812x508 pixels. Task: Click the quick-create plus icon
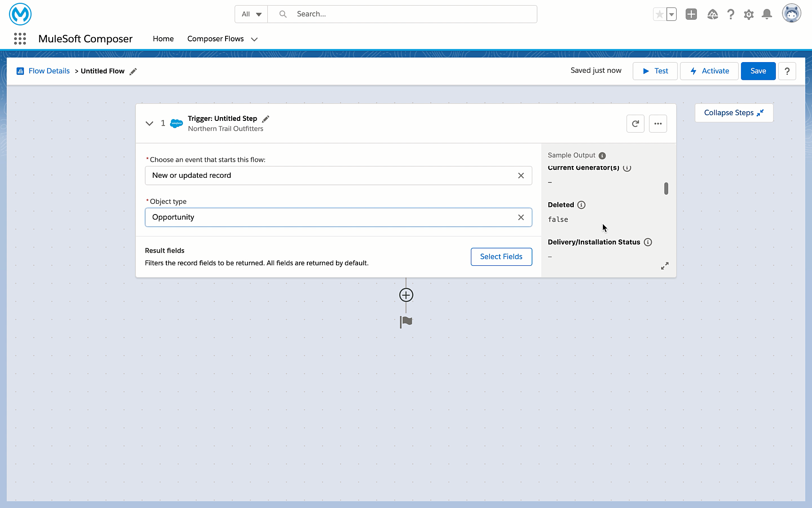pos(691,14)
